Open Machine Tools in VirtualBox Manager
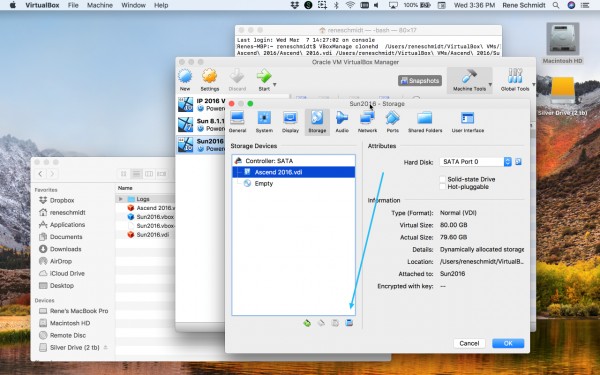Screen dimensions: 600x375 469,80
